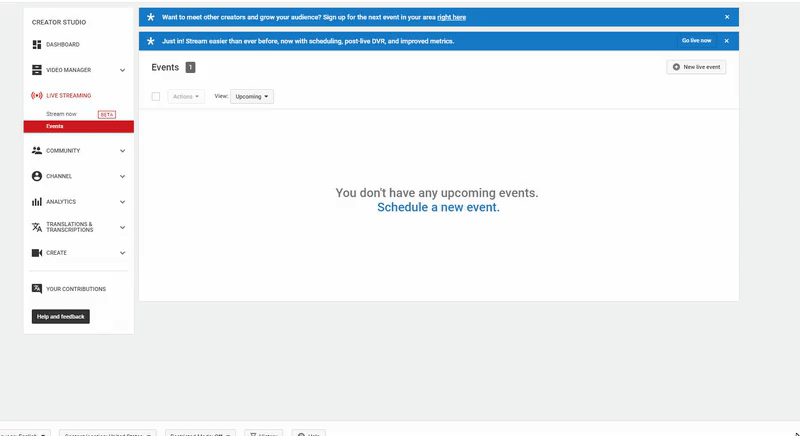
Task: Click the star icon in the meet creators banner
Action: (151, 17)
